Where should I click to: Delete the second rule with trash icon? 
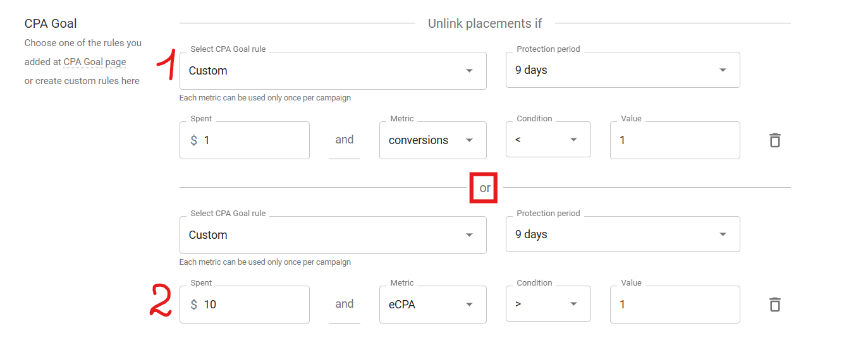coord(774,305)
